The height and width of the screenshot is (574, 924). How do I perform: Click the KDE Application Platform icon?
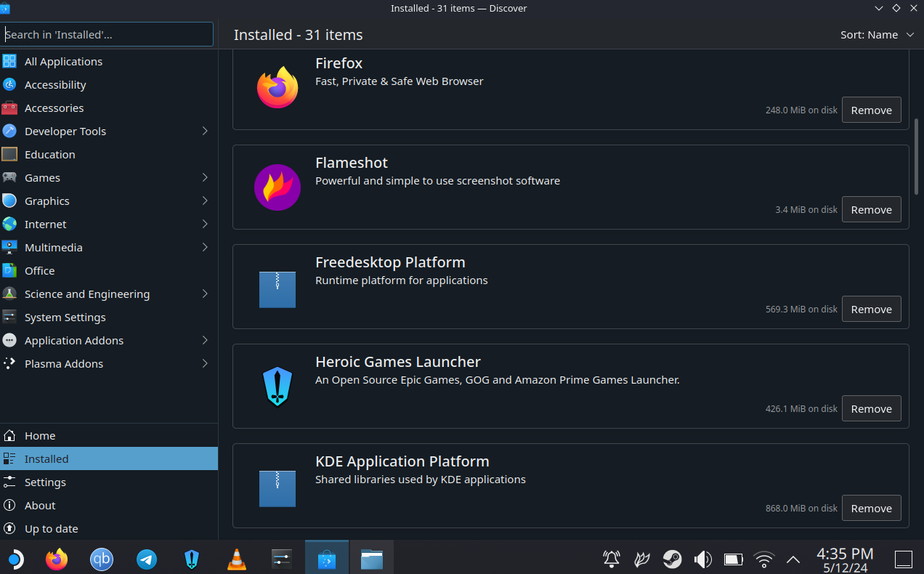[277, 488]
